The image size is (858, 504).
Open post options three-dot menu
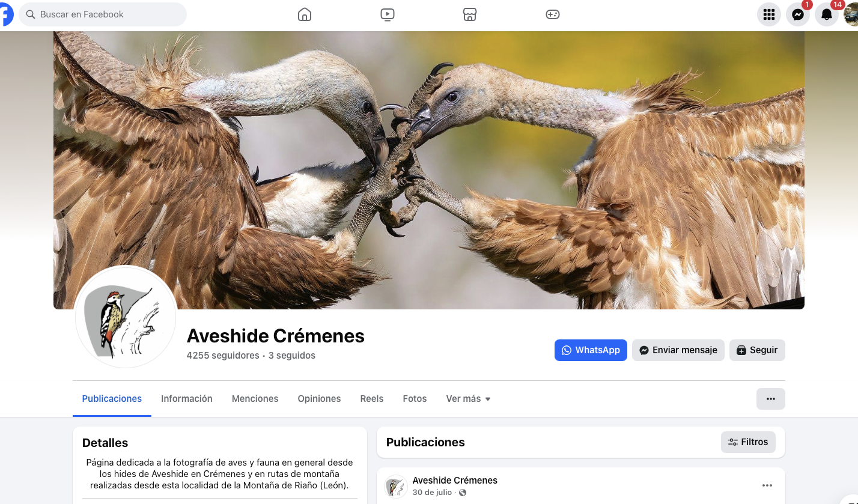tap(767, 485)
